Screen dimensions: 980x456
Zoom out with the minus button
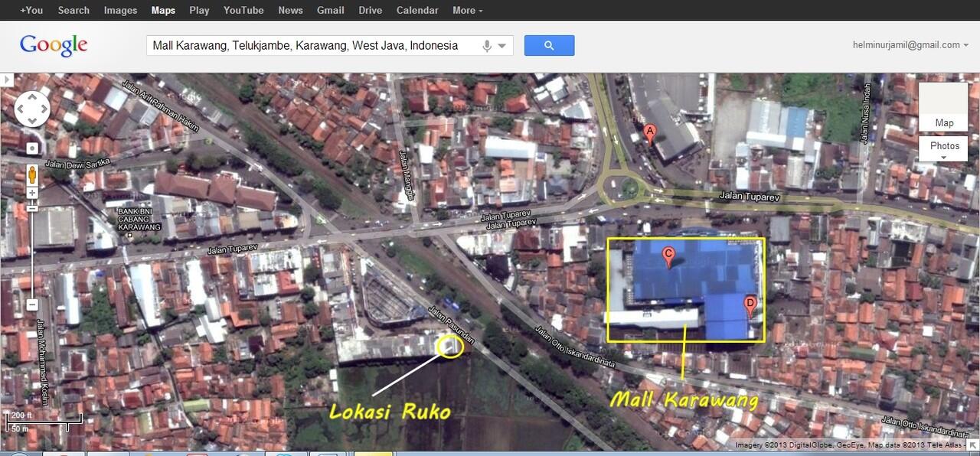coord(32,305)
